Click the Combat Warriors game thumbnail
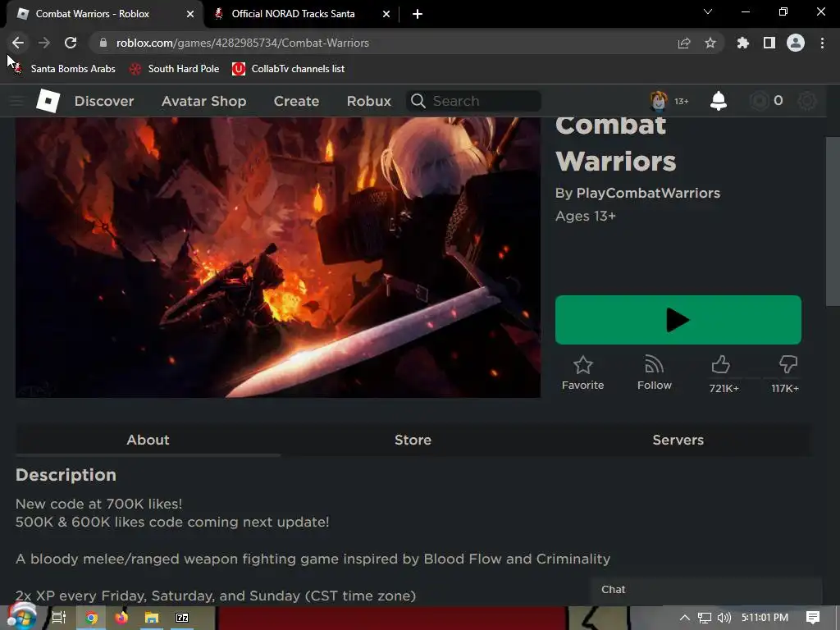This screenshot has width=840, height=630. (277, 257)
